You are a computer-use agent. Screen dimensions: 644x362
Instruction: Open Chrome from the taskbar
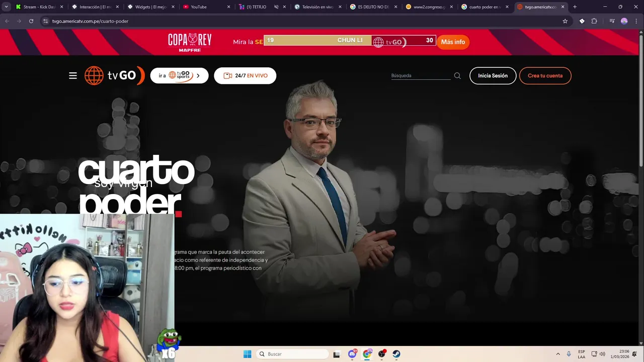(x=367, y=354)
